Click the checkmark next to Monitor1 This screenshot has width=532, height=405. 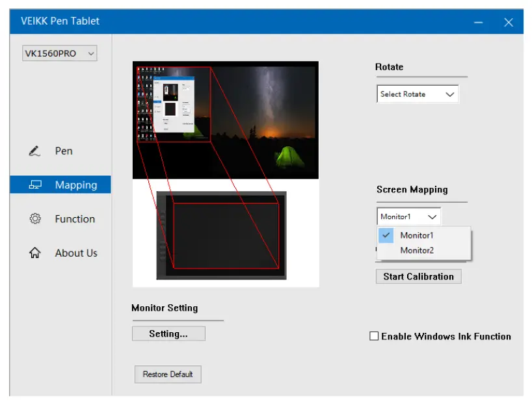pyautogui.click(x=386, y=235)
